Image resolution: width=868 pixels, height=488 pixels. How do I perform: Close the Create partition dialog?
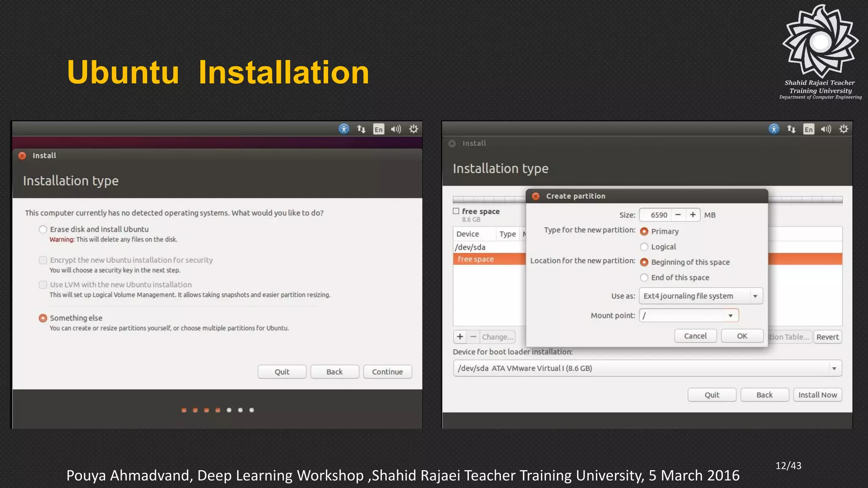536,196
